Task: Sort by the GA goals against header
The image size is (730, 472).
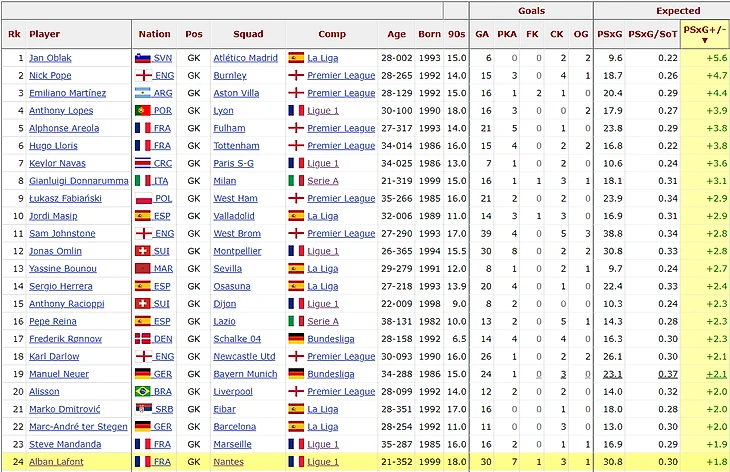Action: point(482,34)
